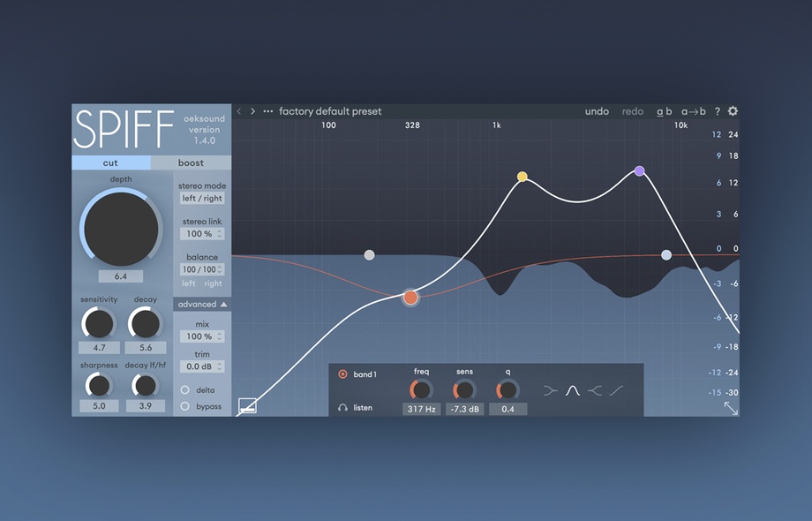Toggle the band 1 enable button
Screen dimensions: 812x521
(x=342, y=374)
